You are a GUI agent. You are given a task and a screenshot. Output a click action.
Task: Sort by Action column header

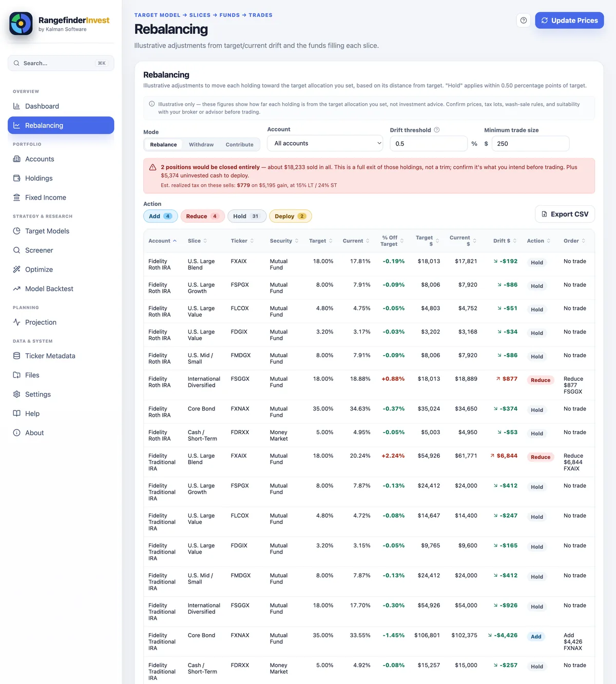(538, 241)
